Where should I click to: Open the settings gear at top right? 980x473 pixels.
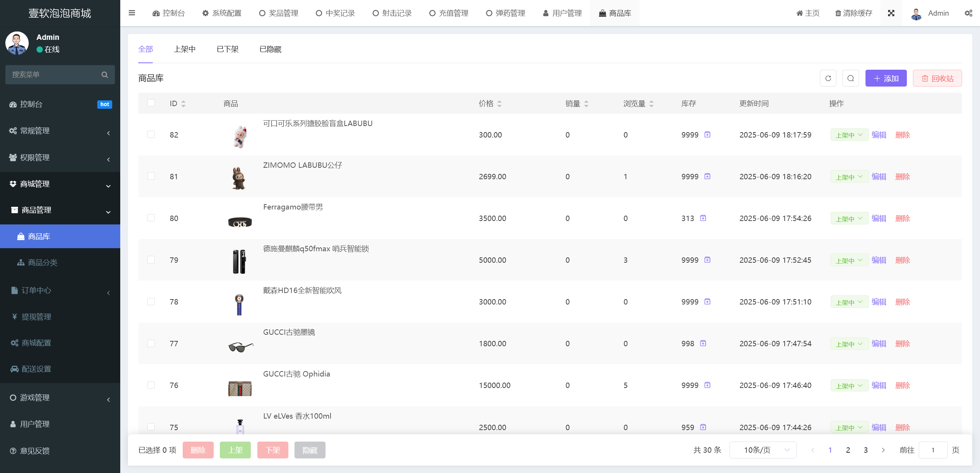[x=969, y=13]
